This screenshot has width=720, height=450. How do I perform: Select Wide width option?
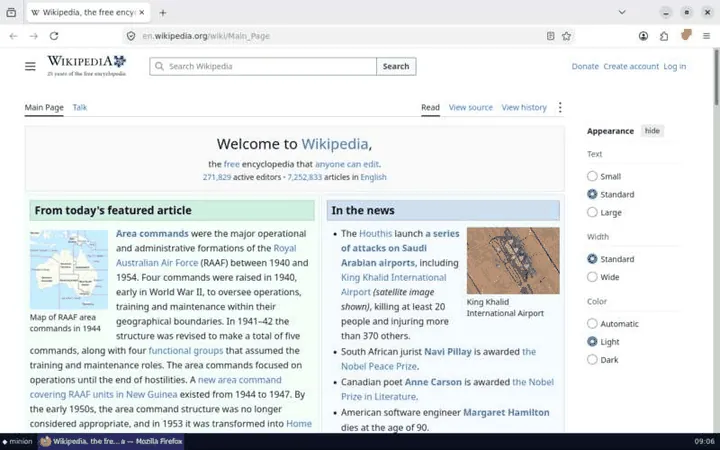(592, 277)
